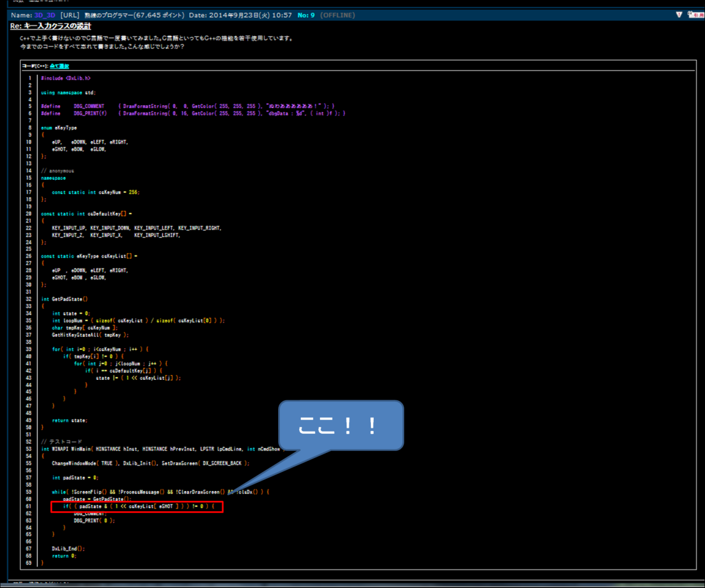Open the post title Re: キー入力クラスの設計

click(x=51, y=26)
